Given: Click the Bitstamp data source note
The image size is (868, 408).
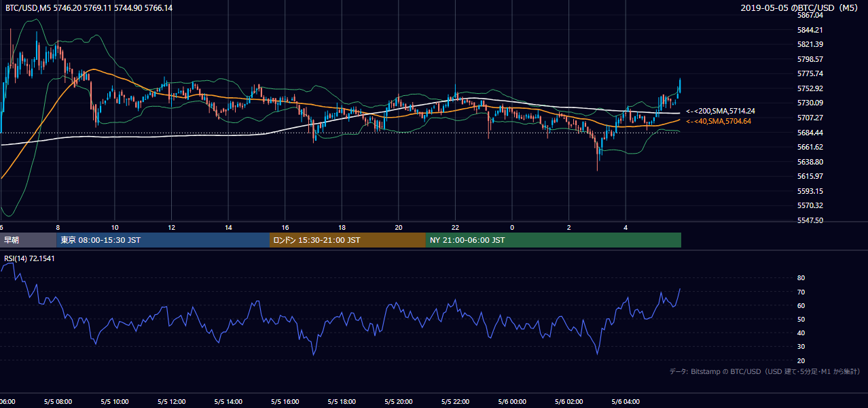Looking at the screenshot, I should [x=765, y=371].
